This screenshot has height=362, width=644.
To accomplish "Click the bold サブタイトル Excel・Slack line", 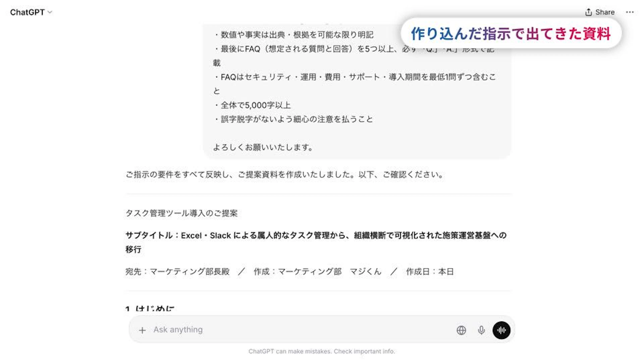I will [316, 242].
